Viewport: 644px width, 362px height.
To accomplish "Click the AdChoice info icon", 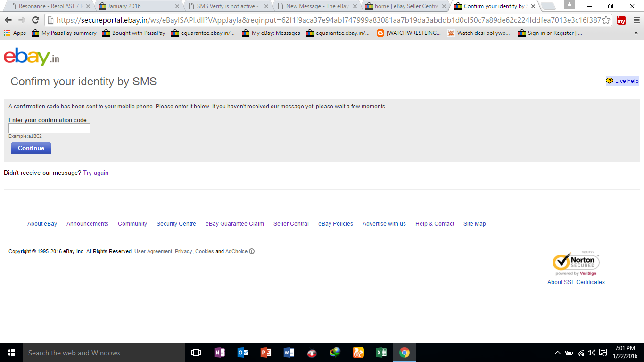I will tap(252, 251).
